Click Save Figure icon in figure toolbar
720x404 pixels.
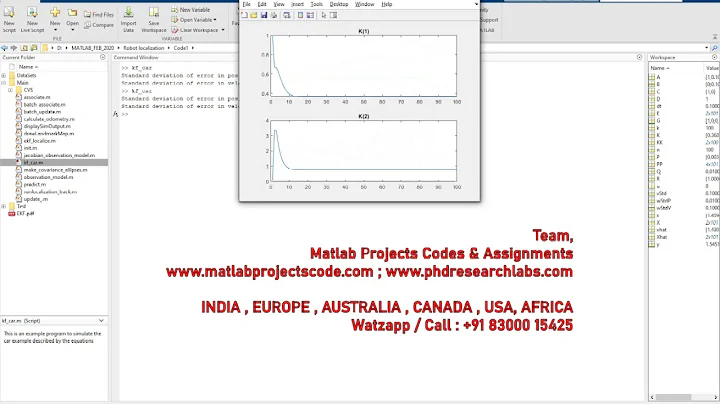coord(264,15)
